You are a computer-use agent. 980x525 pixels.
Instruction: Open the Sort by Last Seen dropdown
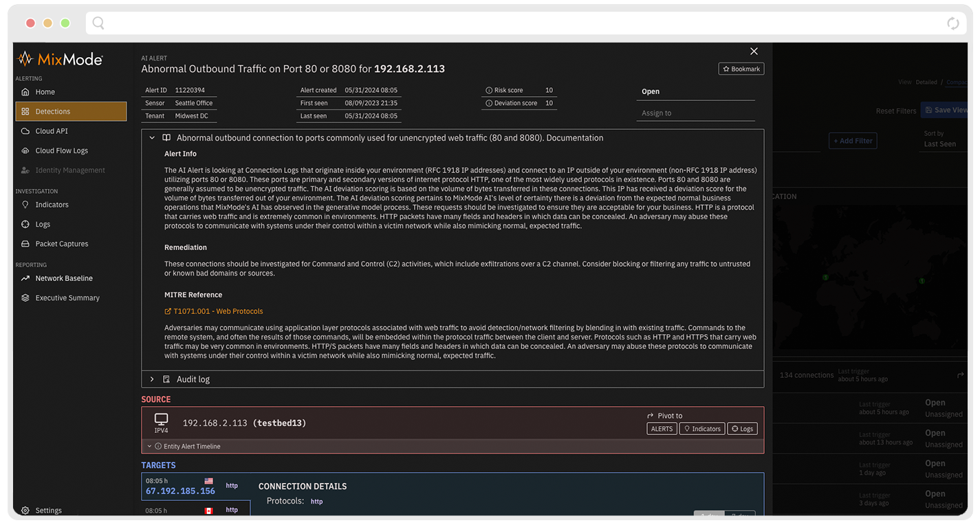tap(944, 139)
